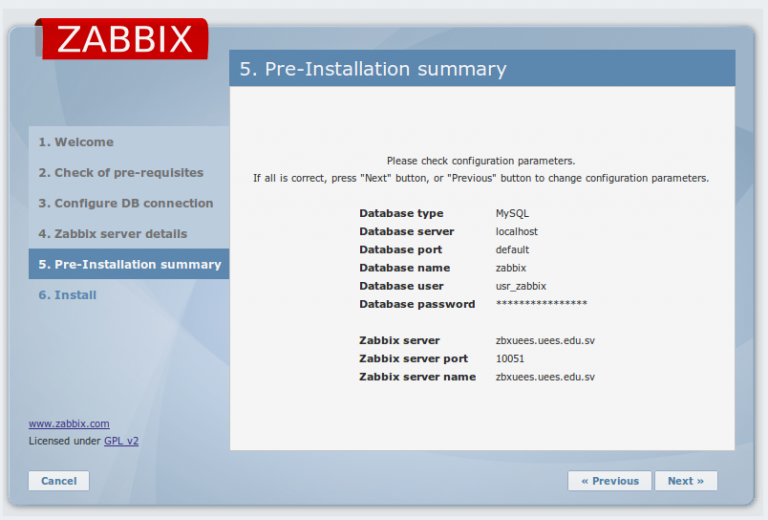Click the Cancel button
Image resolution: width=768 pixels, height=520 pixels.
click(59, 481)
